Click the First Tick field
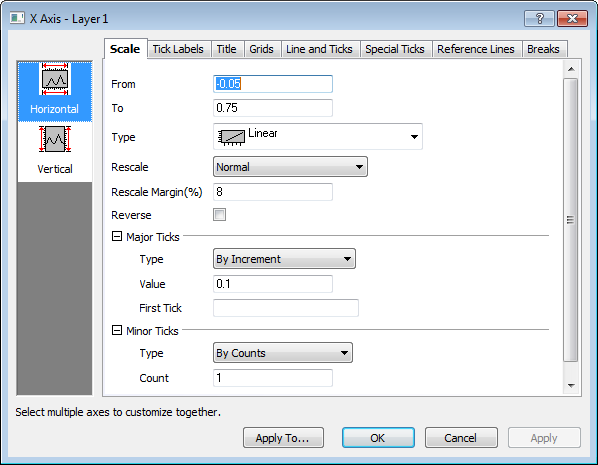Viewport: 598px width, 465px height. (286, 308)
